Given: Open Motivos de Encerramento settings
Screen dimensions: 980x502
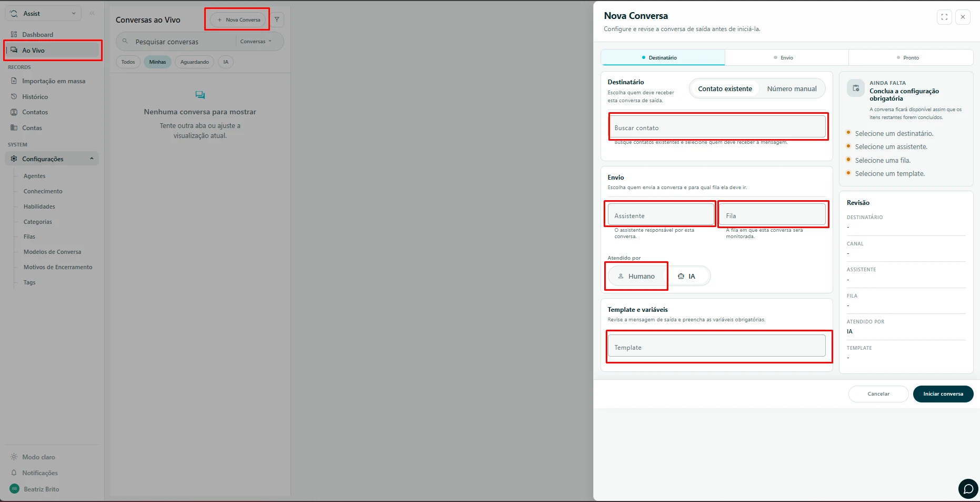Looking at the screenshot, I should tap(58, 267).
